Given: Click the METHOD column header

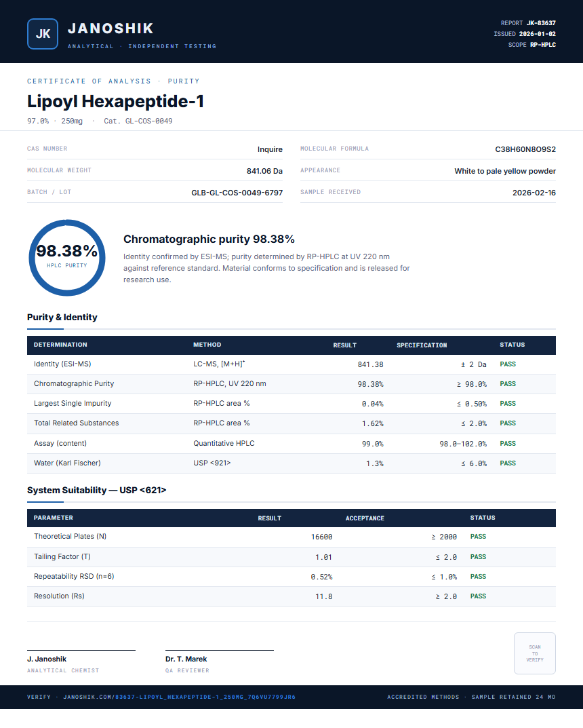Looking at the screenshot, I should point(207,345).
